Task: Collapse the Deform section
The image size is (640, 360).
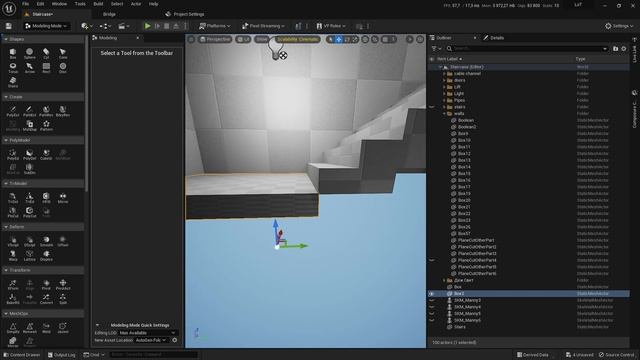Action: [6, 227]
